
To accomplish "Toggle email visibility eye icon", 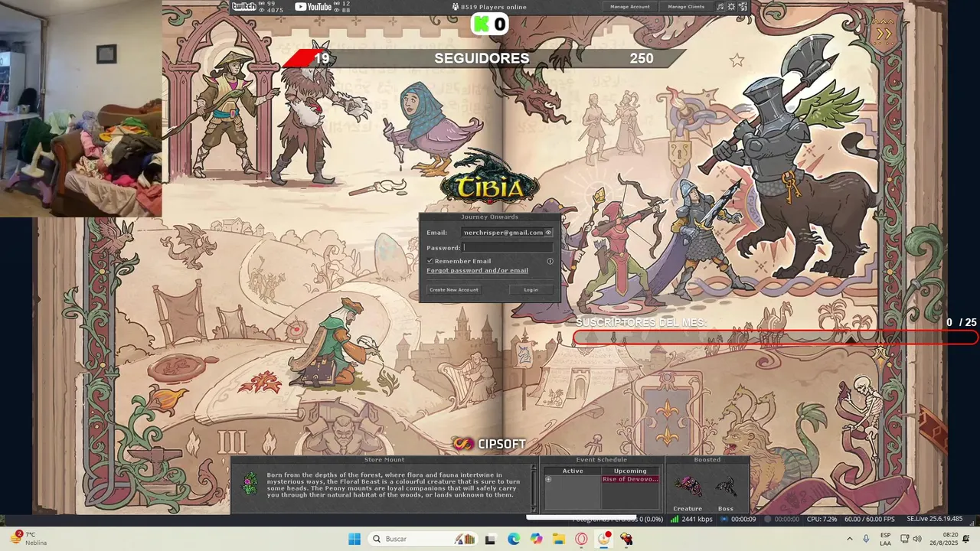I will 548,233.
